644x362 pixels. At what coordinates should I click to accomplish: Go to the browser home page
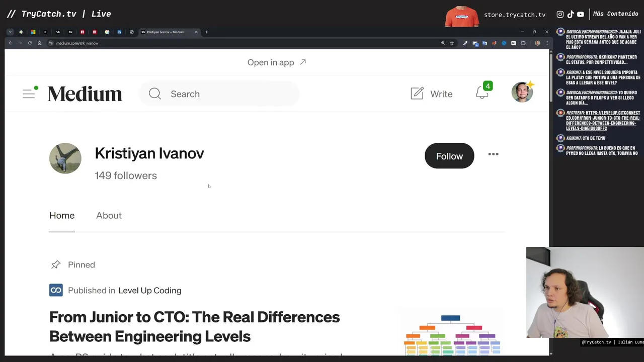pos(39,43)
